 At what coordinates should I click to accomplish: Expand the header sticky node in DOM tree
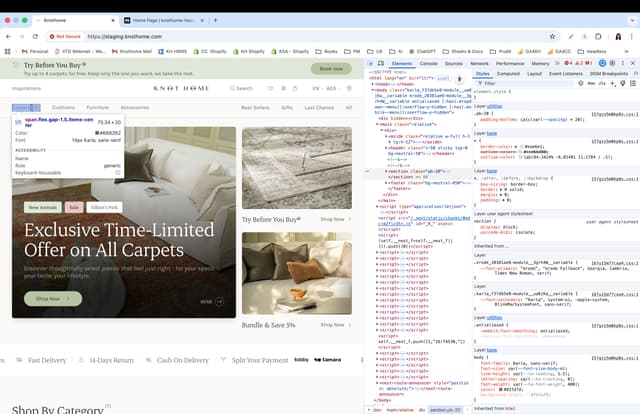point(386,148)
